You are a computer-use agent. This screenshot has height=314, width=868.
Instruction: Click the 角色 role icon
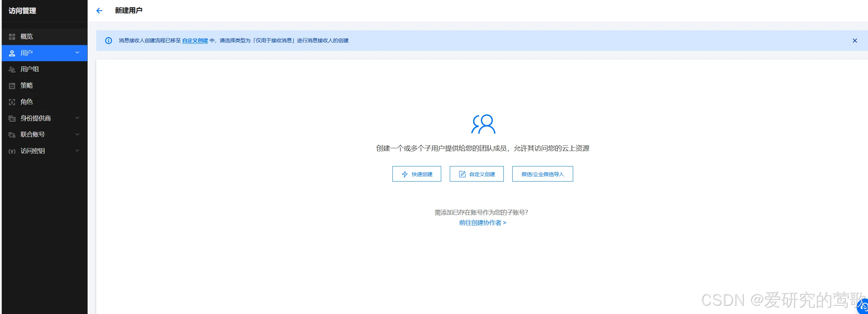pos(12,102)
